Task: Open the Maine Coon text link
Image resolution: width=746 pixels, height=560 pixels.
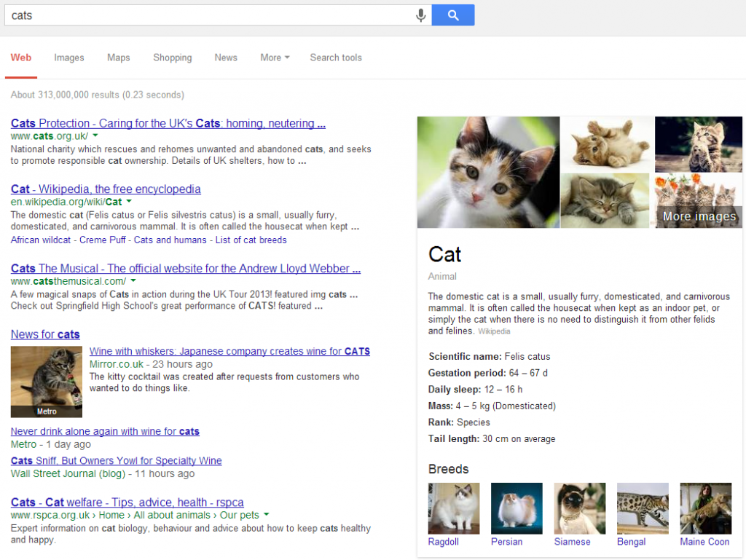Action: point(704,542)
